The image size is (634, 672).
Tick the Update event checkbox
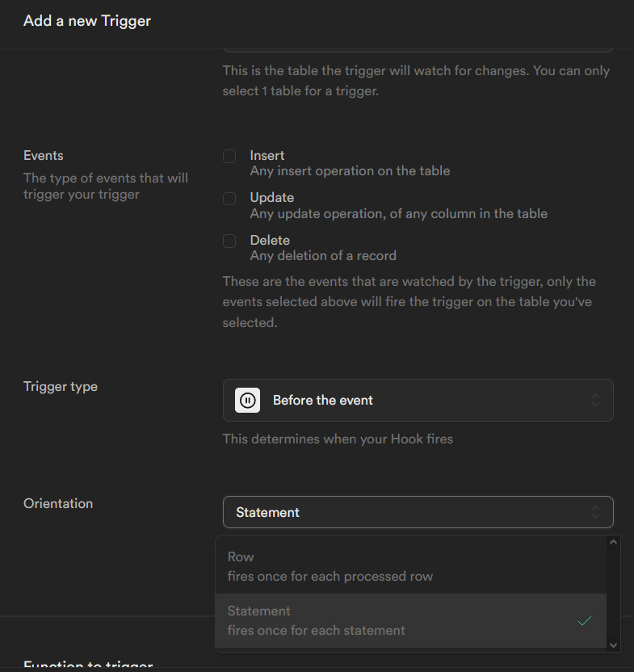click(229, 198)
